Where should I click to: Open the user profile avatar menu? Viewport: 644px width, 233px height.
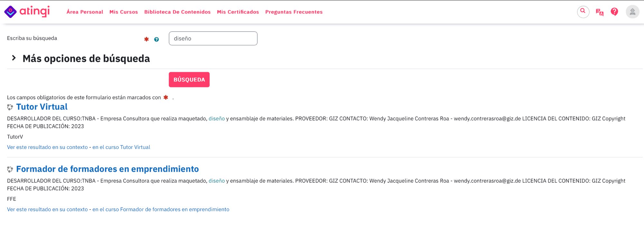point(632,12)
